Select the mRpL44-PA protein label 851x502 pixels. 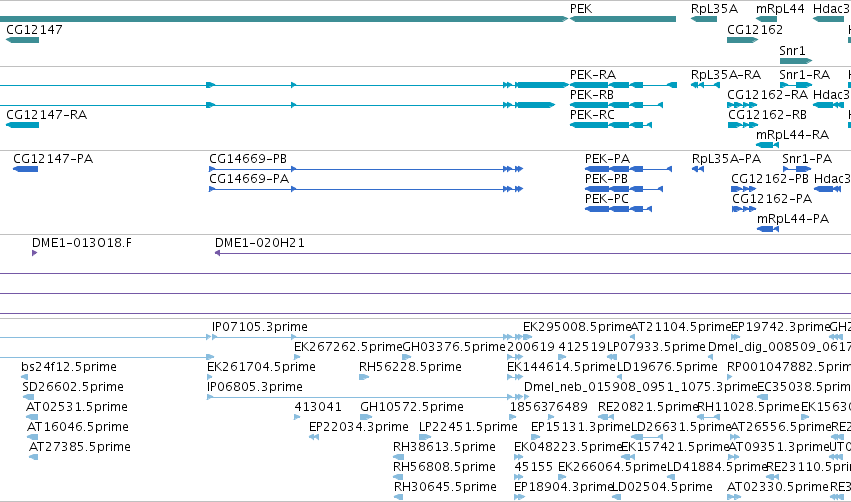tap(793, 219)
